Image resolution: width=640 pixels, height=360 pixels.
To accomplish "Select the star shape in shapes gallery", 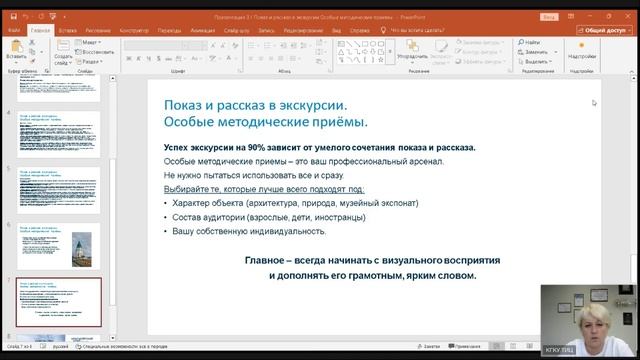I will (381, 60).
